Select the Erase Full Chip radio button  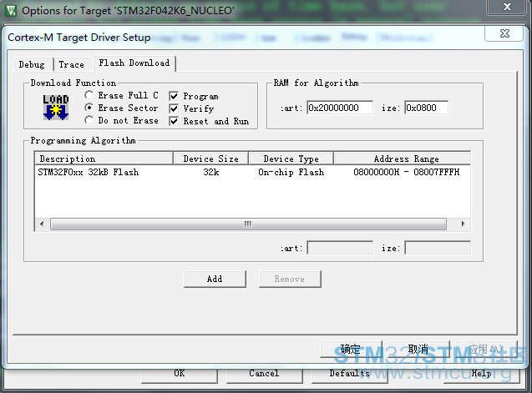coord(89,95)
